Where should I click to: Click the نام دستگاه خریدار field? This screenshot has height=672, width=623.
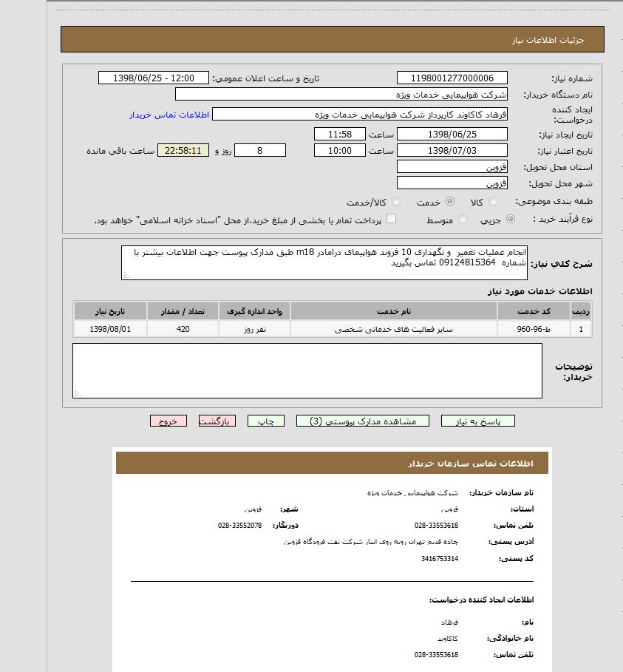click(x=341, y=95)
